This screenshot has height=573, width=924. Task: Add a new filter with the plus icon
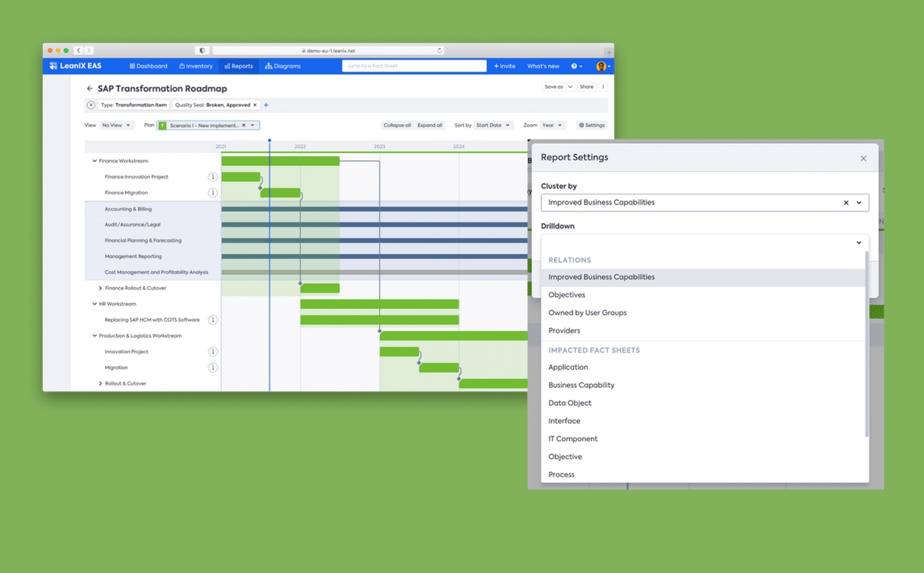pyautogui.click(x=266, y=105)
